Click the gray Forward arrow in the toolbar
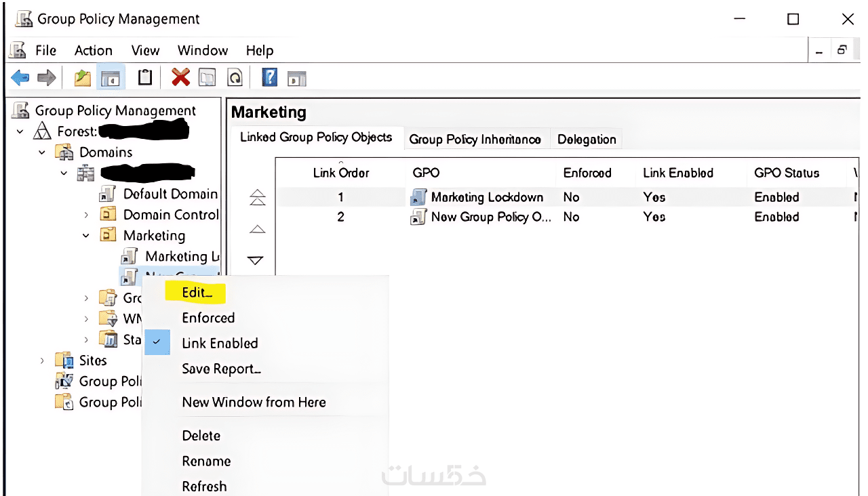868x496 pixels. pyautogui.click(x=46, y=78)
